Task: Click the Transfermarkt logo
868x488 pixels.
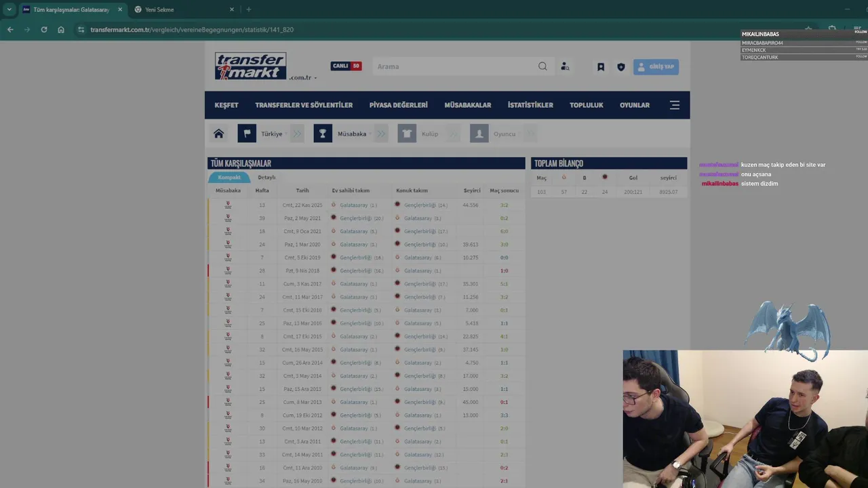Action: pos(250,66)
